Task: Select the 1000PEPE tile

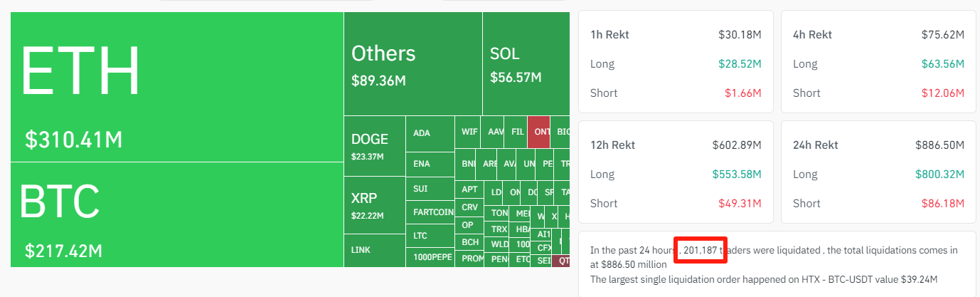Action: click(430, 257)
